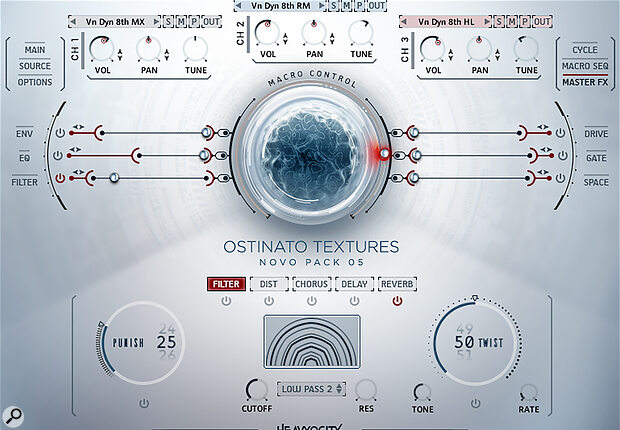Click the ENV row link icon beside the macro orb

click(224, 133)
